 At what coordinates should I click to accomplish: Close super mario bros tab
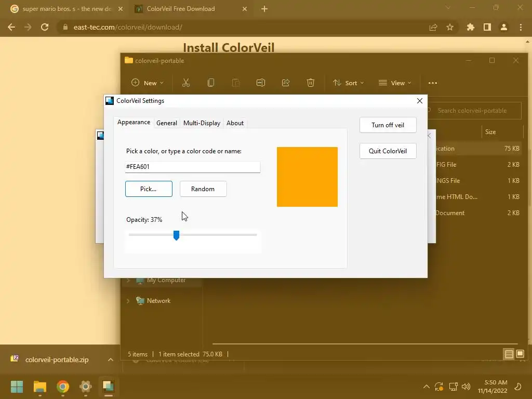[121, 9]
